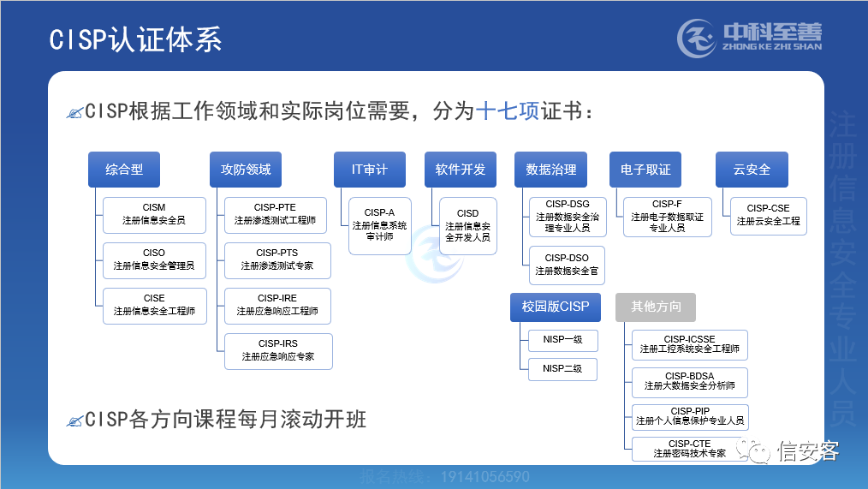Click the CISP-CSE 注册云安全工程 box
Viewport: 868px width, 489px height.
[769, 216]
